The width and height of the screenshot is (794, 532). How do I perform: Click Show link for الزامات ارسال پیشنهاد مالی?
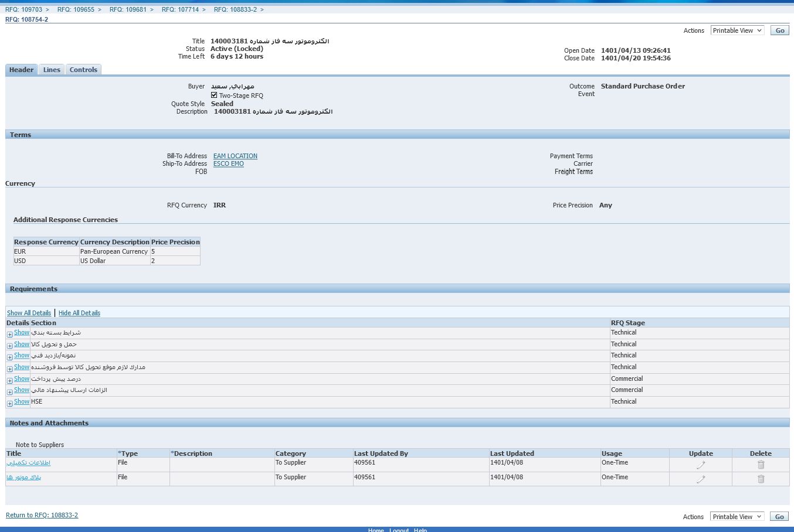[x=22, y=390]
